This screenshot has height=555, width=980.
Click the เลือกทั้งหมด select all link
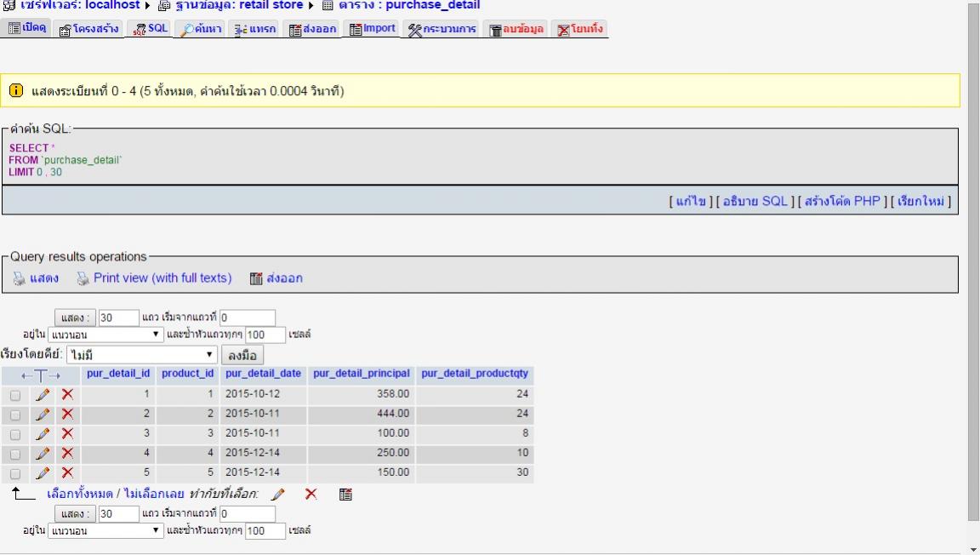pyautogui.click(x=80, y=495)
